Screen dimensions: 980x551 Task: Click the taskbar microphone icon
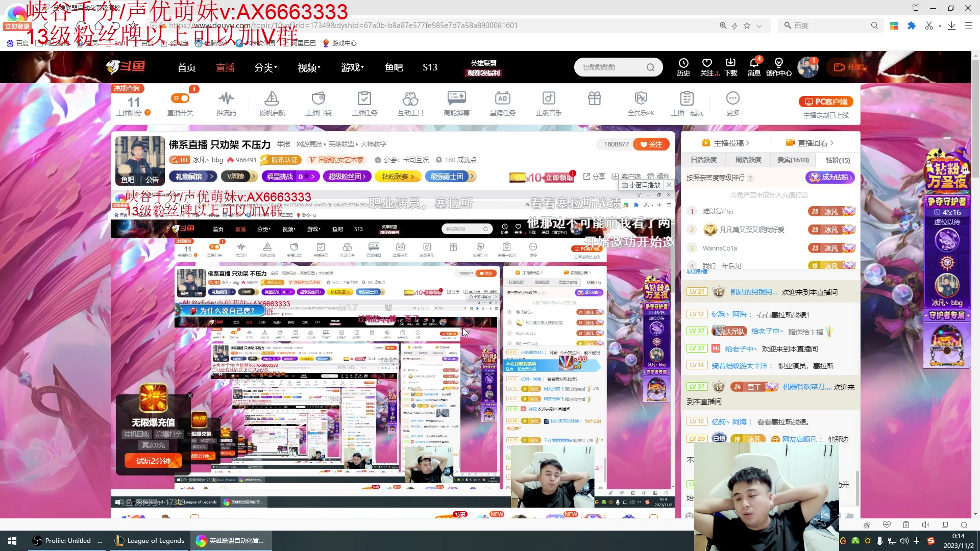point(879,541)
